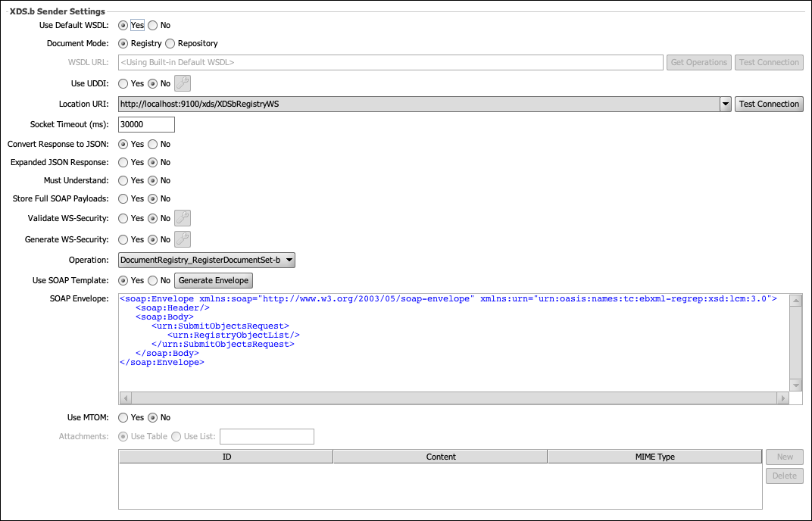
Task: Open the Generate WS-Security wrench settings
Action: pos(183,239)
